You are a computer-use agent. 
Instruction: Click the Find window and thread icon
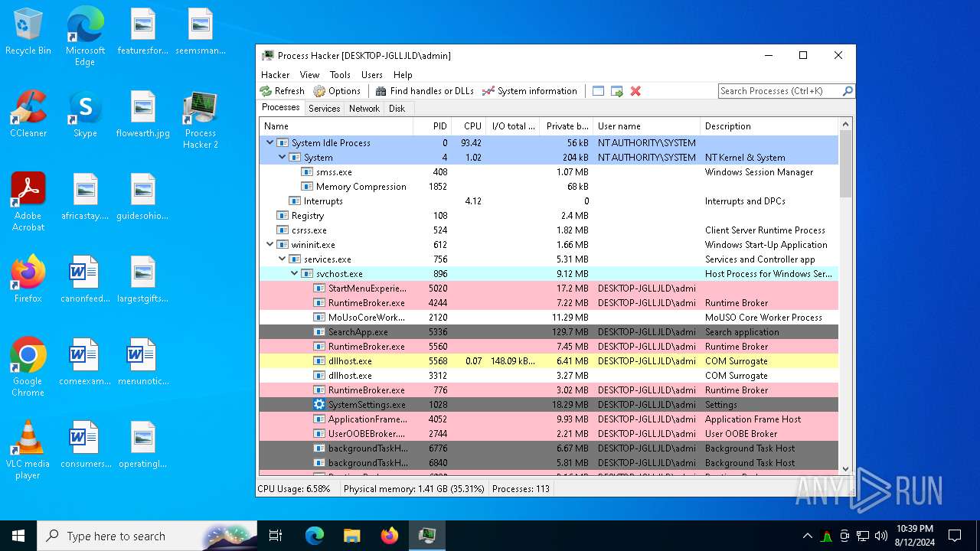click(x=616, y=91)
